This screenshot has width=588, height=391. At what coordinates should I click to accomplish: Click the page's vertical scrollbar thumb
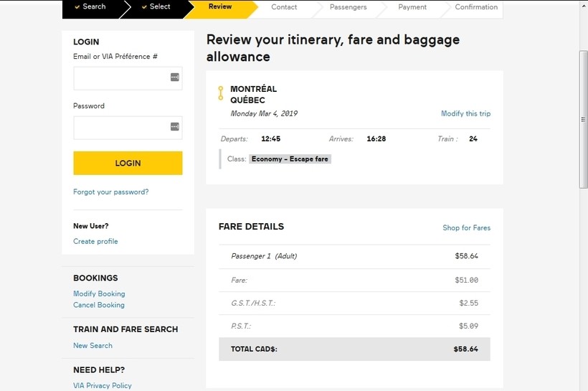pyautogui.click(x=583, y=118)
